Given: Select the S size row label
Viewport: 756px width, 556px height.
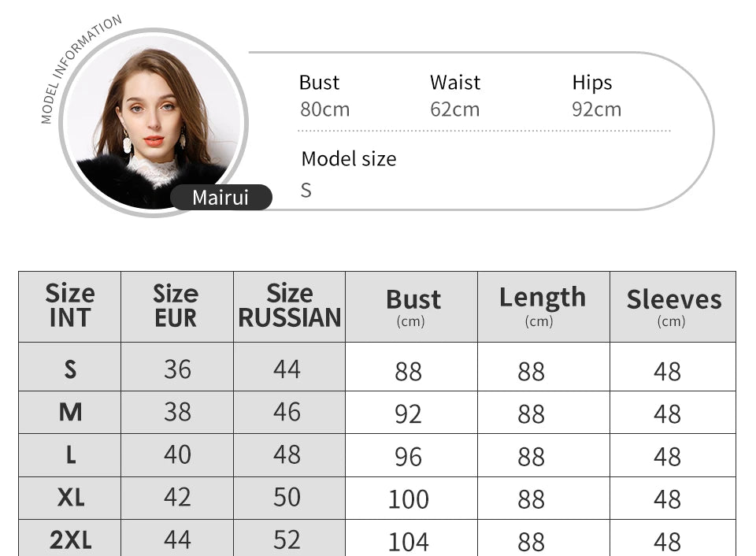Looking at the screenshot, I should pos(70,369).
